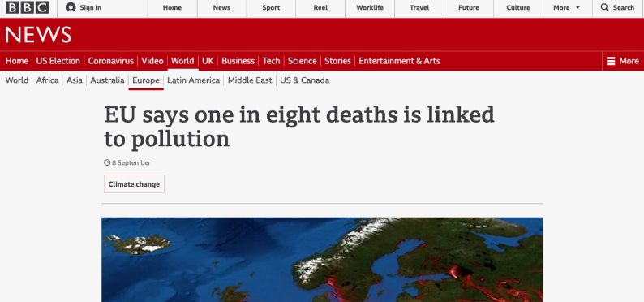Open the Europe pollution map image
The image size is (644, 302).
(x=322, y=260)
